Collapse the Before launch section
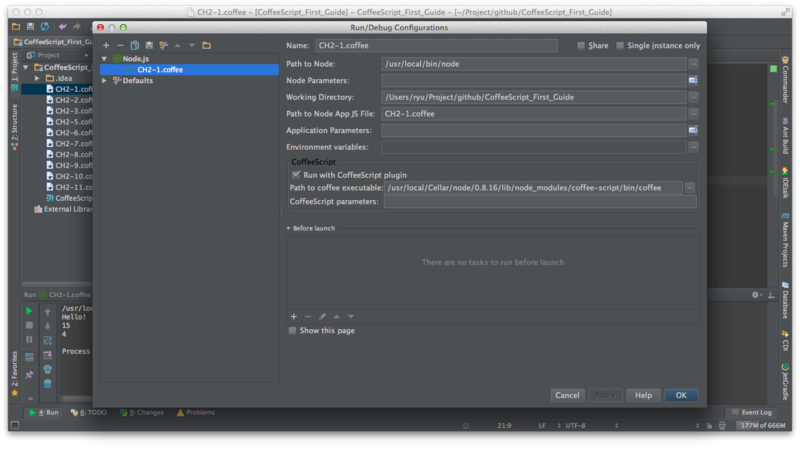 click(288, 228)
